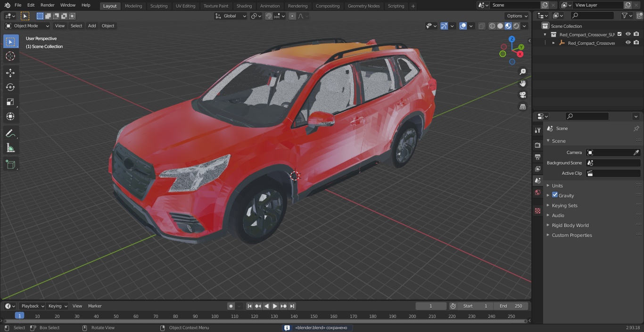Play the animation forward
Image resolution: width=644 pixels, height=332 pixels.
275,306
